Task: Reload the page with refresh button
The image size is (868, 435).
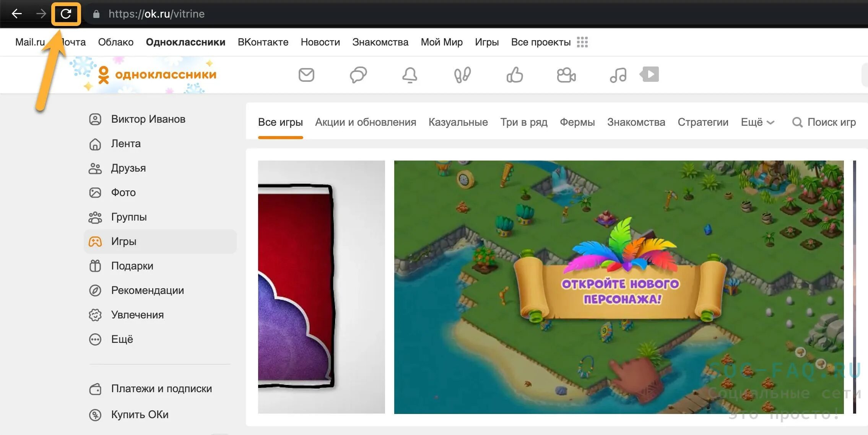Action: pyautogui.click(x=66, y=14)
